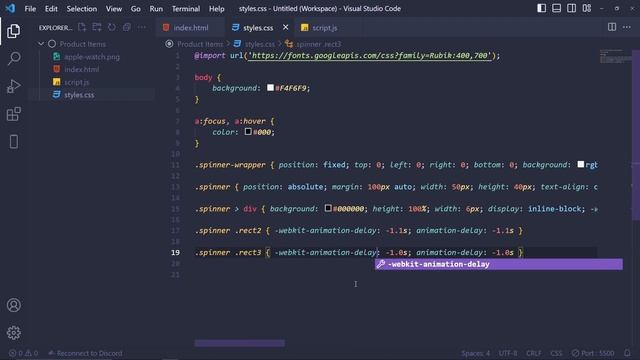The image size is (640, 360).
Task: Switch to the index.html tab
Action: (191, 27)
